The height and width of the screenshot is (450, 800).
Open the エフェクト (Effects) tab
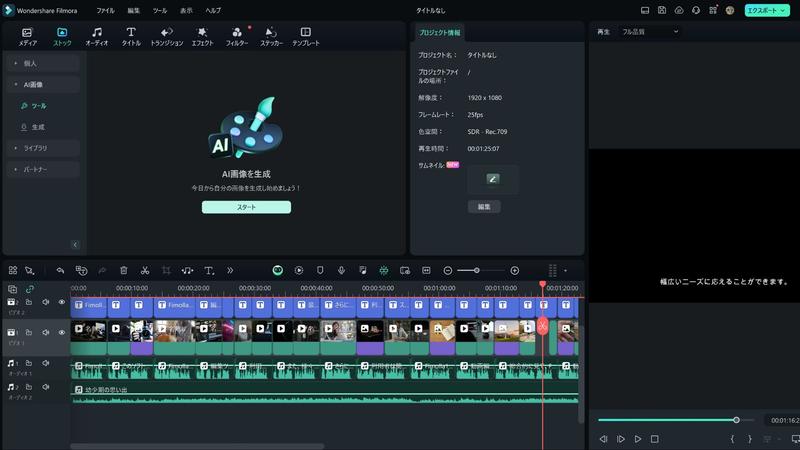click(203, 37)
